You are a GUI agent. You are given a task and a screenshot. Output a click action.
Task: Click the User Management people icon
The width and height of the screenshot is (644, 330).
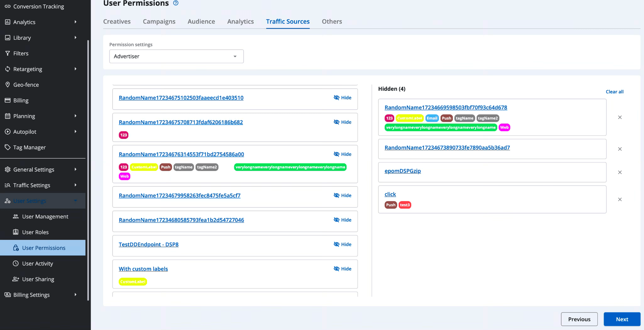pyautogui.click(x=16, y=217)
